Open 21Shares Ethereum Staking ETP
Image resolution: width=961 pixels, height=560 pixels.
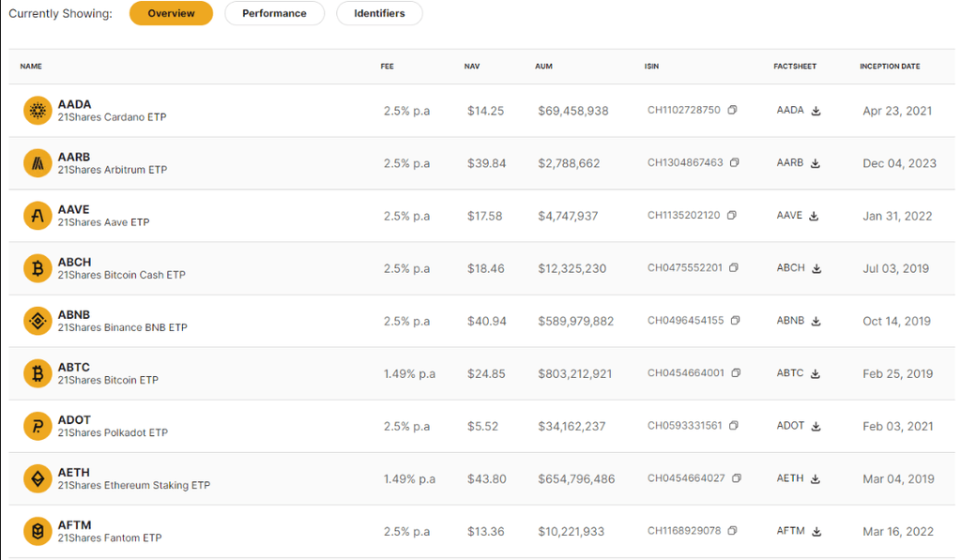[133, 485]
